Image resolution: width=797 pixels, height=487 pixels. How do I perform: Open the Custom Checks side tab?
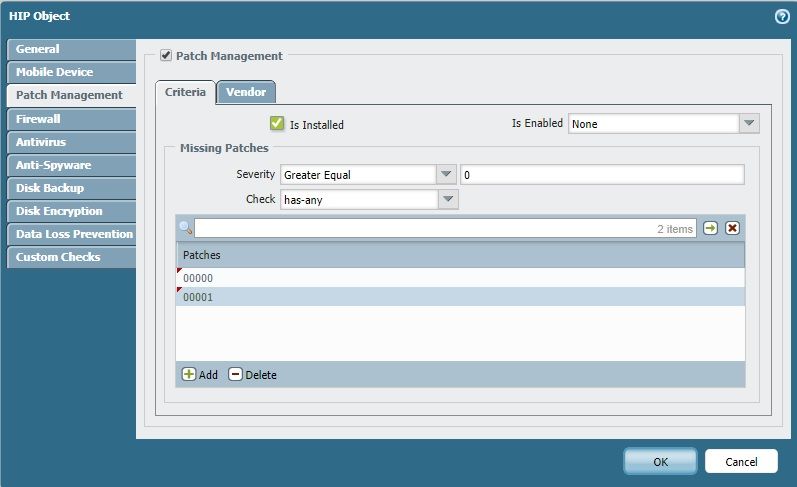(72, 257)
